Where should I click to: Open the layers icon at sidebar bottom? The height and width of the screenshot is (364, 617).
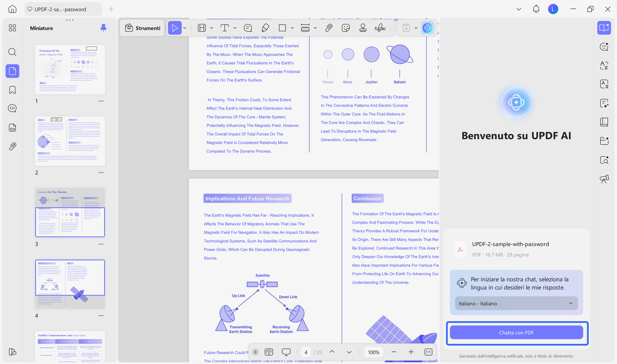click(12, 352)
